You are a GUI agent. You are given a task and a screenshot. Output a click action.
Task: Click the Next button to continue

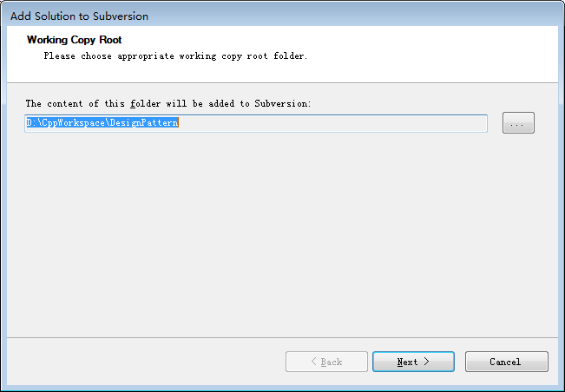413,362
